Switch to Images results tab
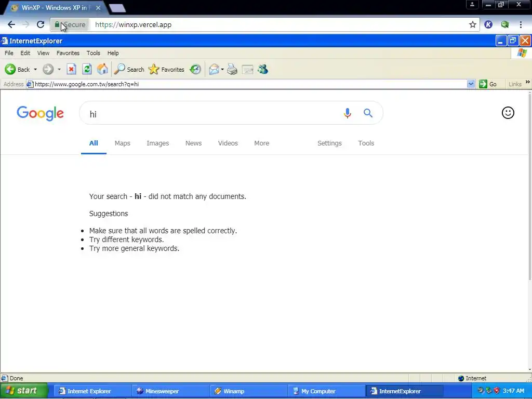The height and width of the screenshot is (399, 532). click(x=158, y=143)
